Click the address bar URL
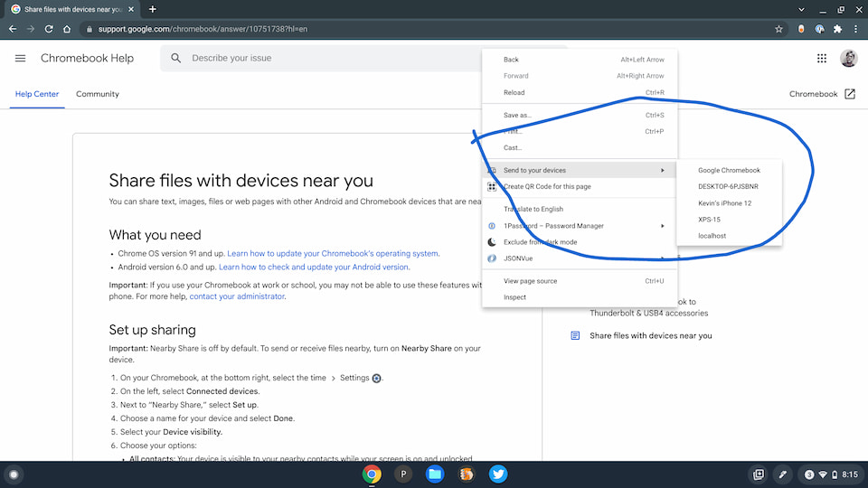Viewport: 868px width, 488px height. click(x=203, y=29)
